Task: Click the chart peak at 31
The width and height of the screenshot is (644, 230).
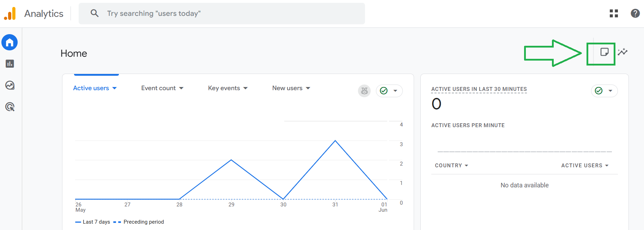Action: coord(335,141)
